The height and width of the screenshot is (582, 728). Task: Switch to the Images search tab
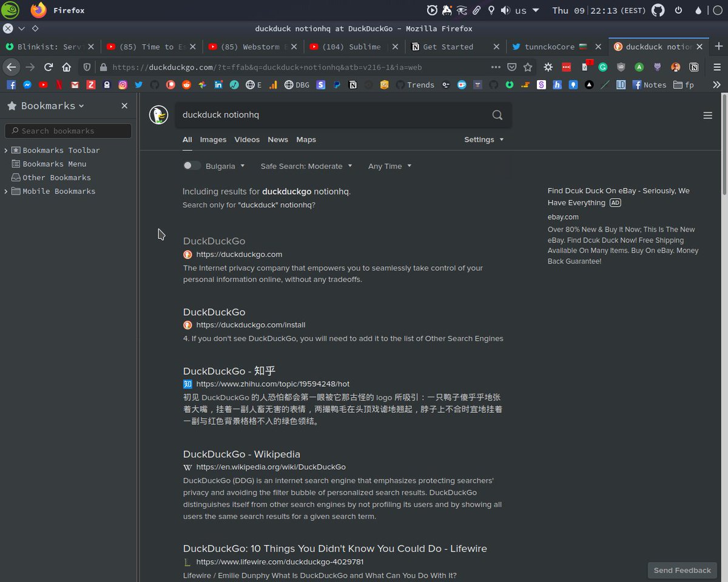213,139
